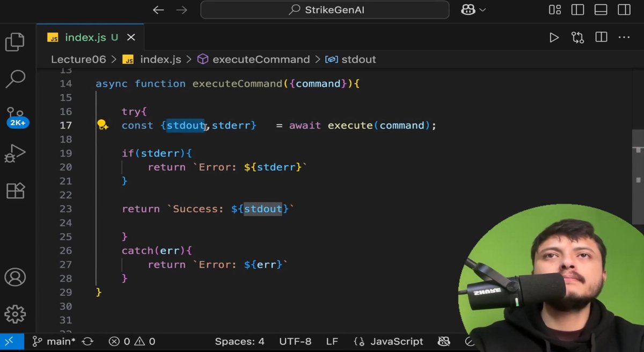Open the StrikeGenAI command search bar
Viewport: 644px width, 352px height.
point(324,10)
